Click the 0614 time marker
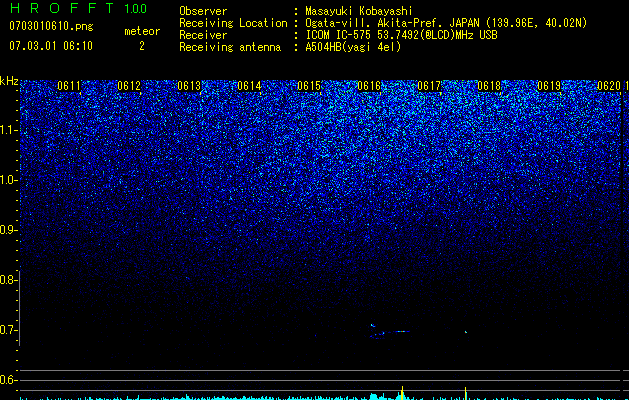Image resolution: width=629 pixels, height=400 pixels. pyautogui.click(x=249, y=86)
